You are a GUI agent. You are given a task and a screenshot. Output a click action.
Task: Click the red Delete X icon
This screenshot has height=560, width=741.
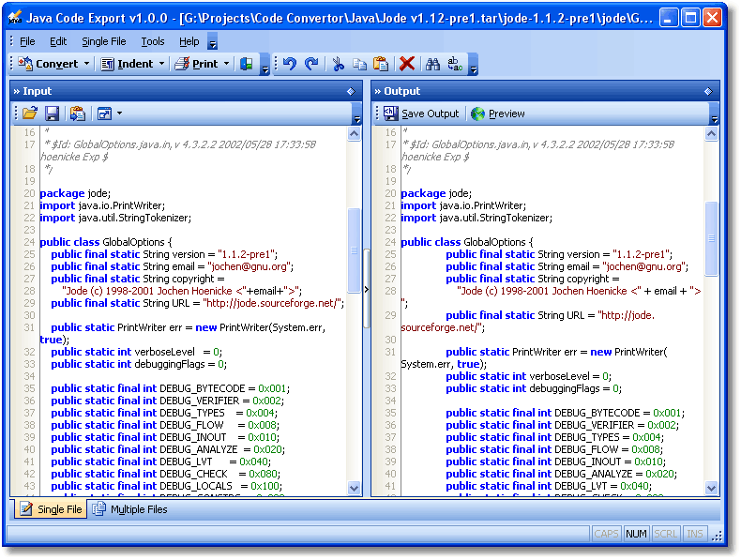tap(407, 64)
